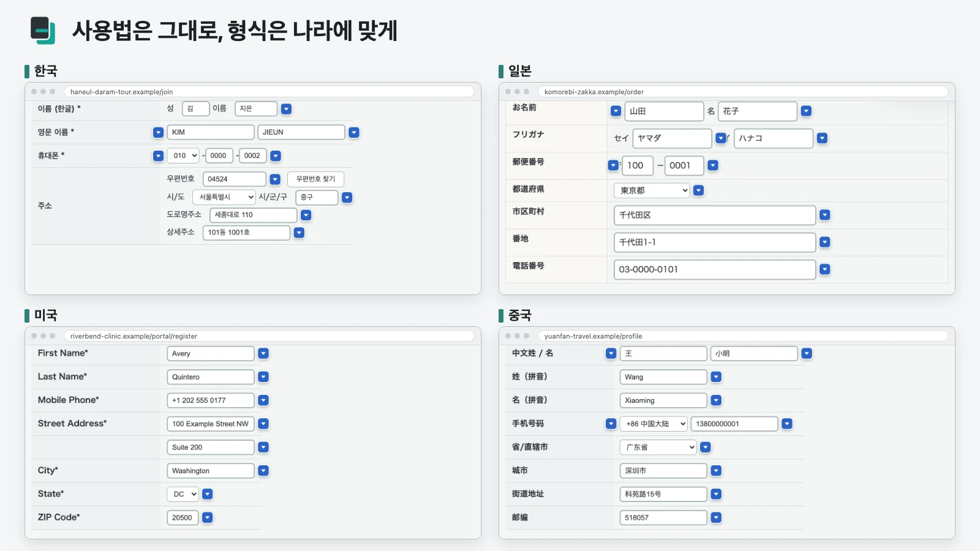Viewport: 980px width, 551px height.
Task: Click autofill icon next to 花子 field
Action: point(806,111)
